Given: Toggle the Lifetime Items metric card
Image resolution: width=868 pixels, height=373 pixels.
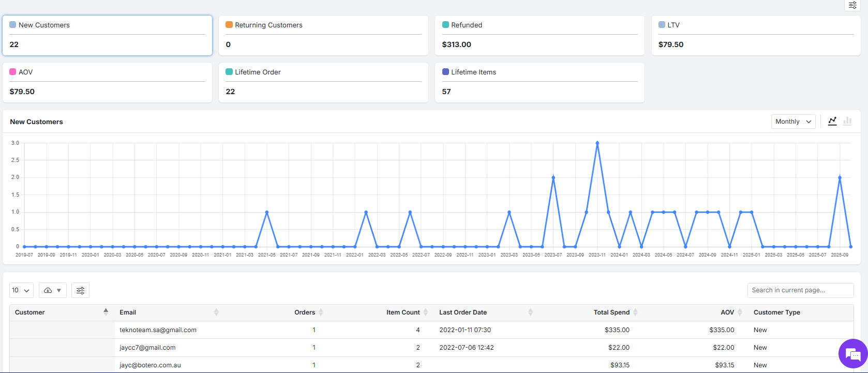Looking at the screenshot, I should (x=540, y=82).
